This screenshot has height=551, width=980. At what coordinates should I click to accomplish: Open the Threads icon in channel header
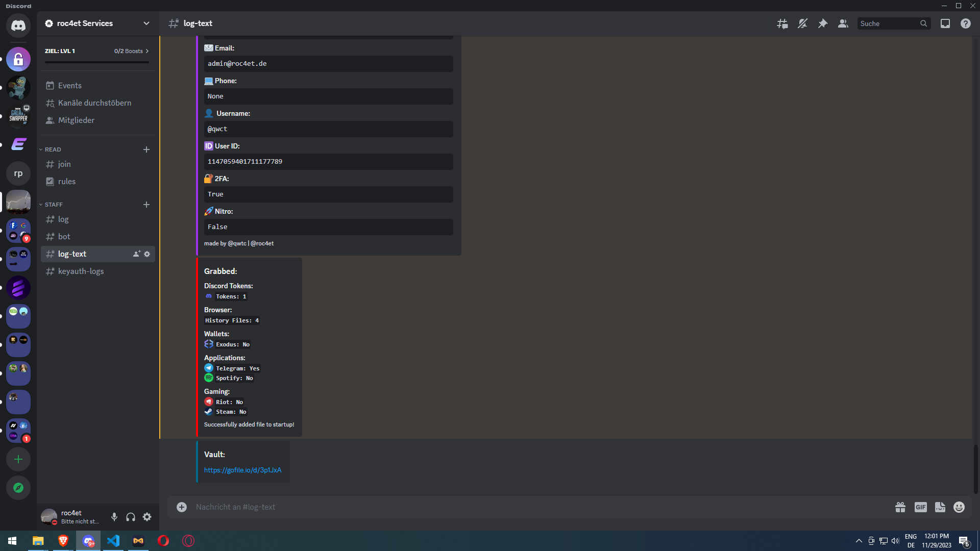point(782,23)
